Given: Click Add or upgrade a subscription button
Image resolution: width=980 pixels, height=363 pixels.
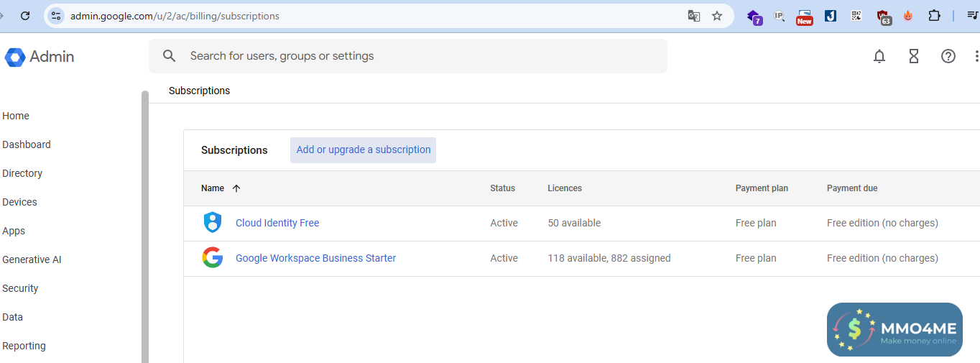Looking at the screenshot, I should click(363, 150).
